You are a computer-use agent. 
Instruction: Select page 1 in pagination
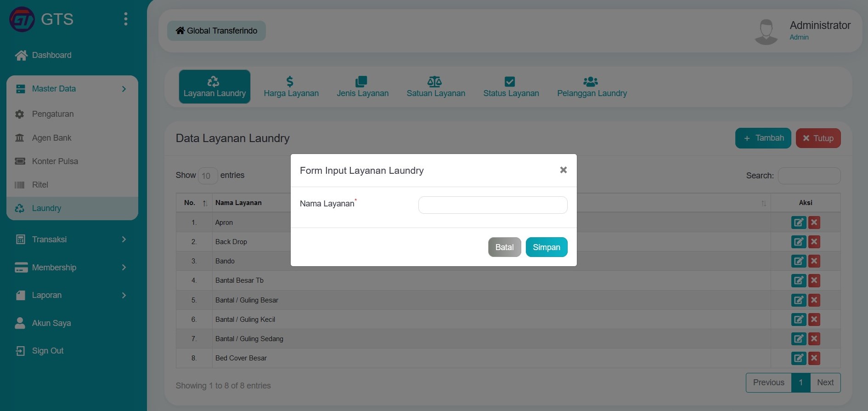(801, 382)
